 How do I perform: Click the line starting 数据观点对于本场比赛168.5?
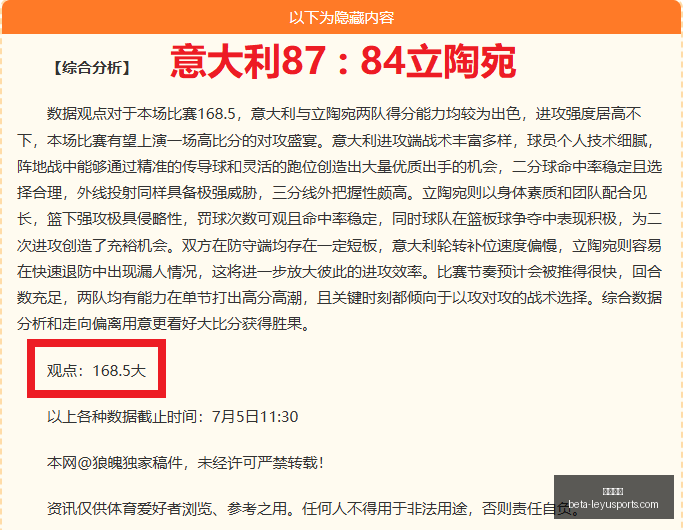pyautogui.click(x=344, y=114)
